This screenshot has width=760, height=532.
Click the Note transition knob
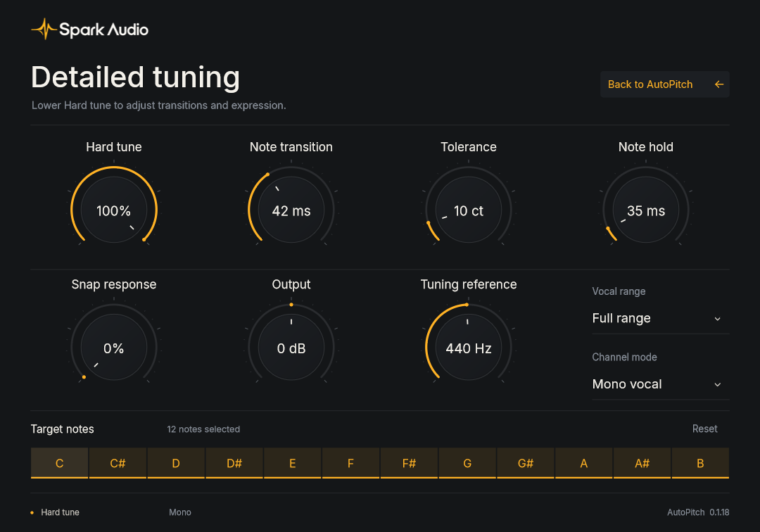coord(291,210)
